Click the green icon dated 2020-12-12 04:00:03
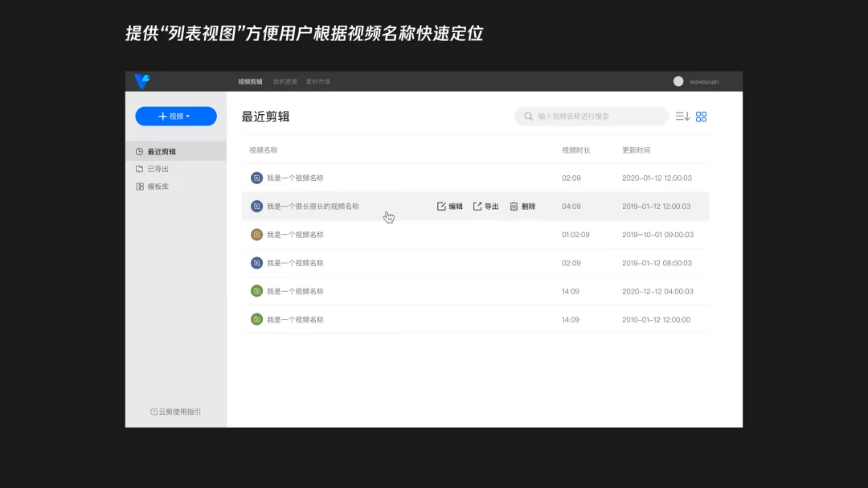The width and height of the screenshot is (868, 488). point(256,291)
